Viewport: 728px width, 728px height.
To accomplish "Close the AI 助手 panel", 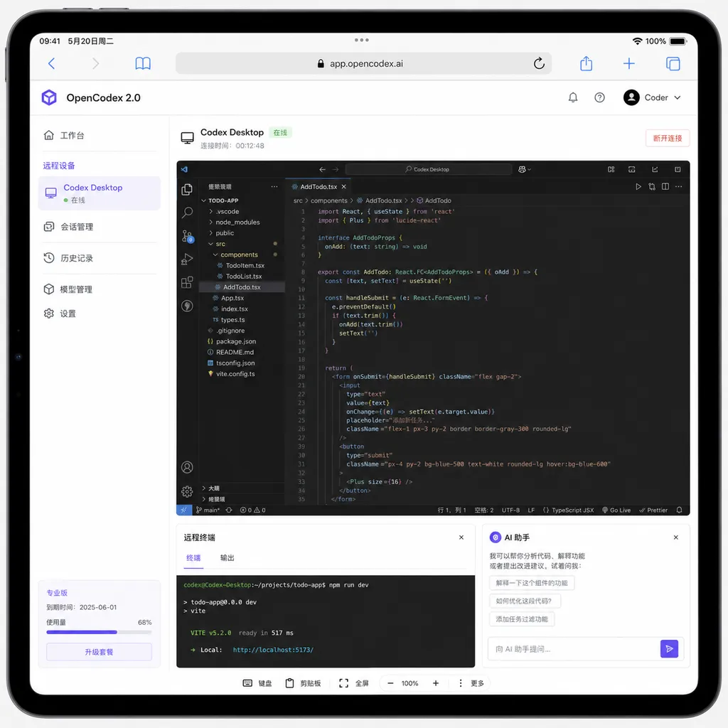I will pos(676,537).
